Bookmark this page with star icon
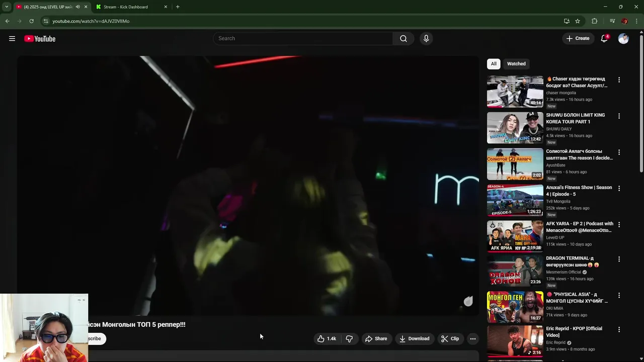Screen dimensions: 644x362 pyautogui.click(x=578, y=21)
